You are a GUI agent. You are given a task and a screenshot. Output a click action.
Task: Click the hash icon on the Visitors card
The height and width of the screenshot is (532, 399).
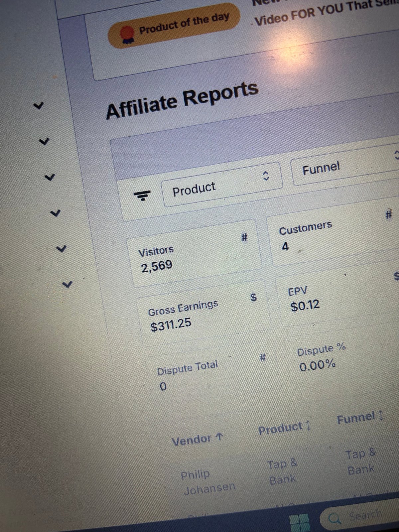pos(244,237)
